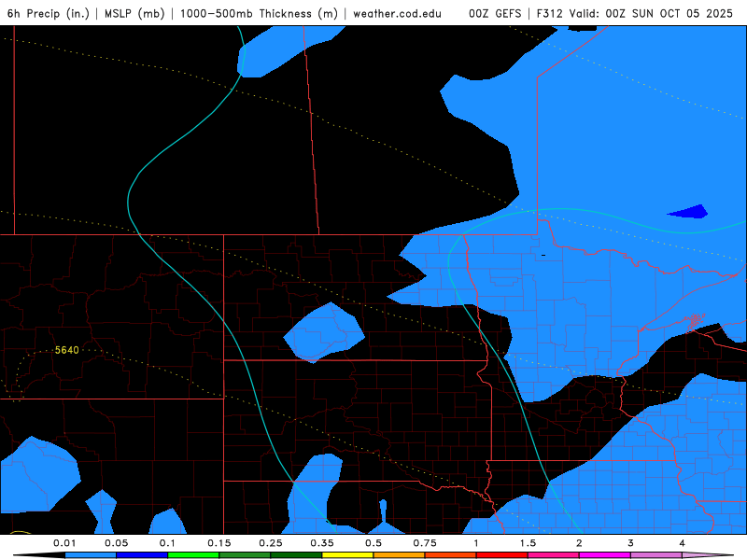Click the 0.01 legend value
This screenshot has height=560, width=747.
[x=64, y=543]
